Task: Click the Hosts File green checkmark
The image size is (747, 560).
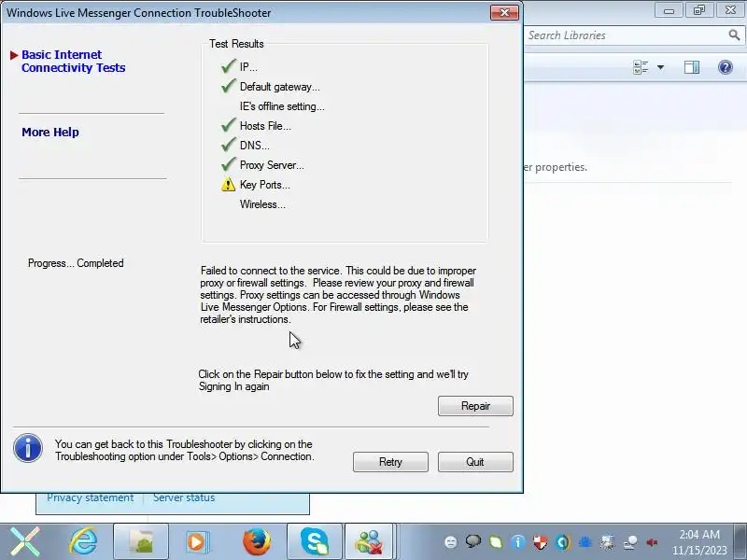Action: point(229,125)
